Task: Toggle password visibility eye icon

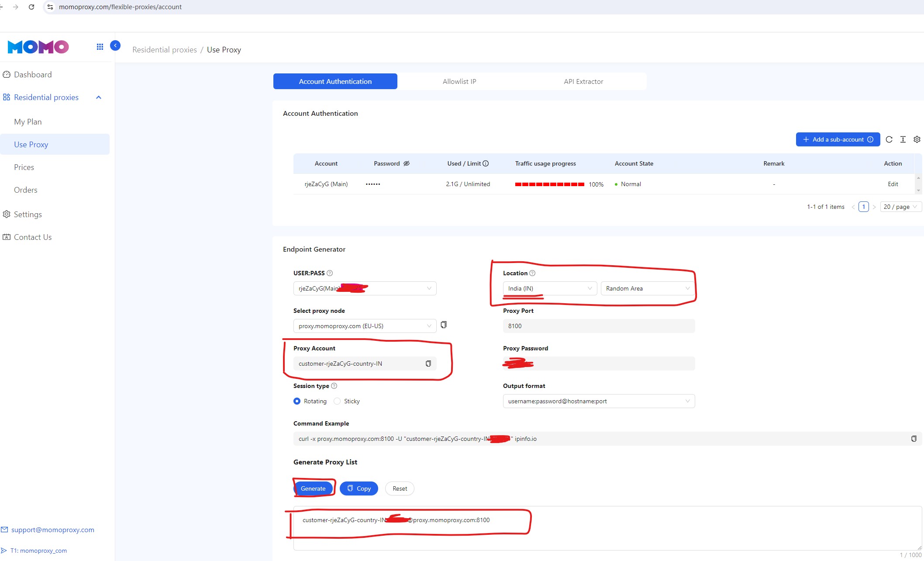Action: (407, 163)
